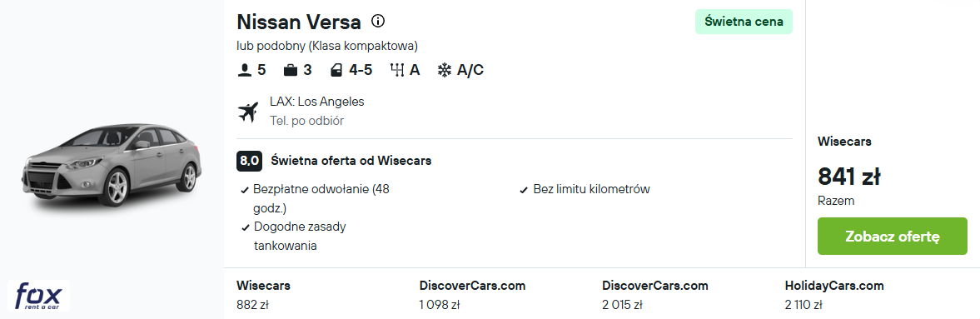Click the Świetna cena badge
The height and width of the screenshot is (319, 980).
tap(744, 22)
